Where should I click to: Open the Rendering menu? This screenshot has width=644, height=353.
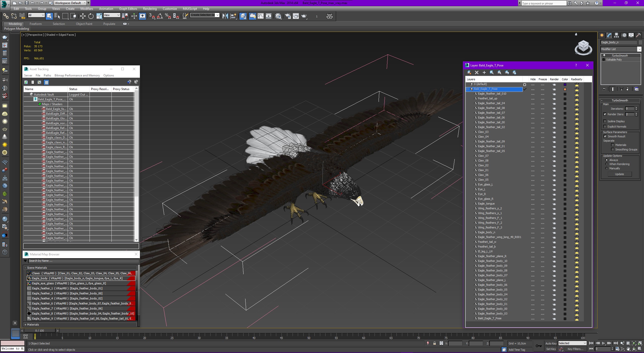pos(150,9)
